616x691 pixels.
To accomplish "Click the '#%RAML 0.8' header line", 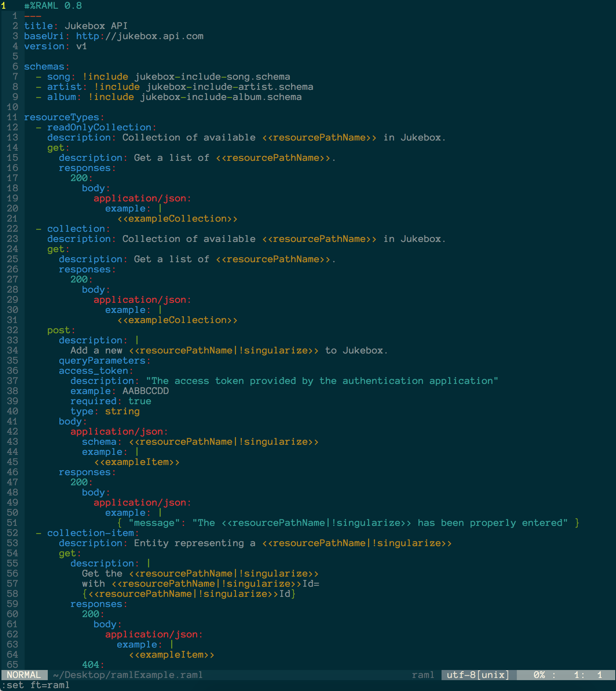I will [53, 5].
